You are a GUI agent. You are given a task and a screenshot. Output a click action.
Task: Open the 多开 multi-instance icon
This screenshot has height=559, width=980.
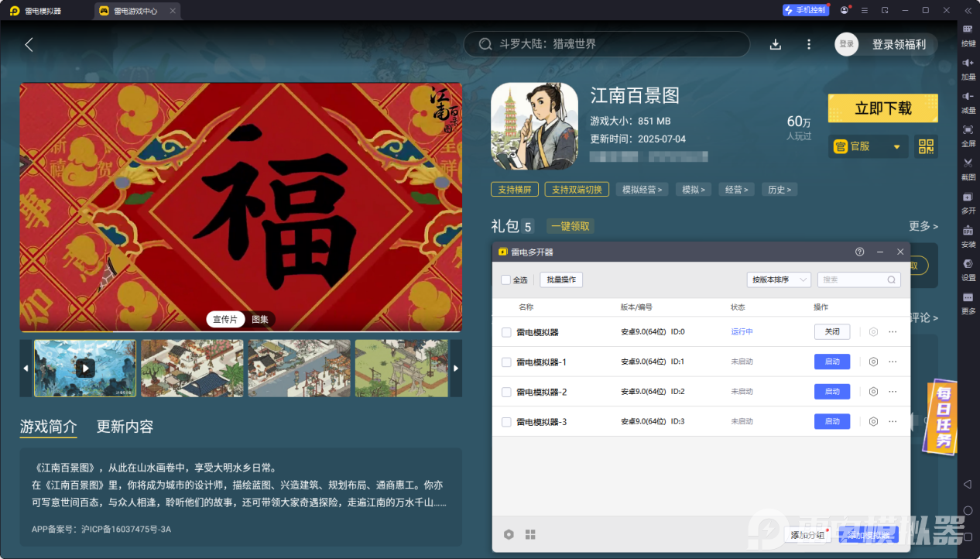tap(968, 197)
